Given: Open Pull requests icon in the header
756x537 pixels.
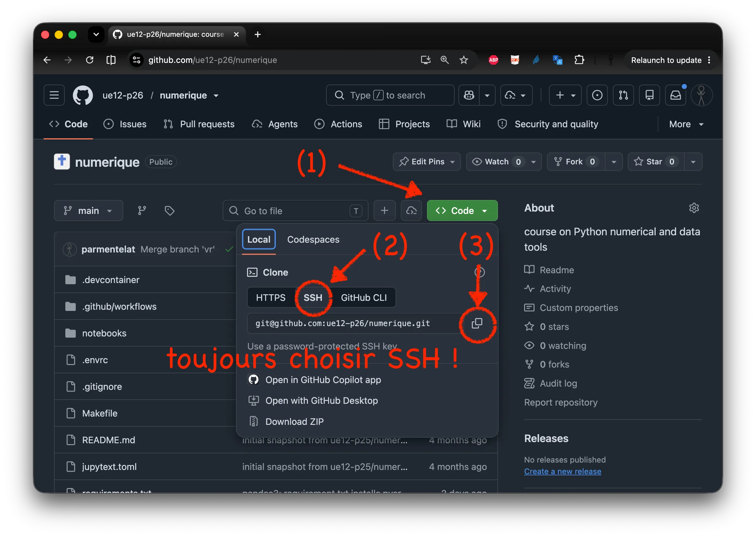Looking at the screenshot, I should (623, 95).
